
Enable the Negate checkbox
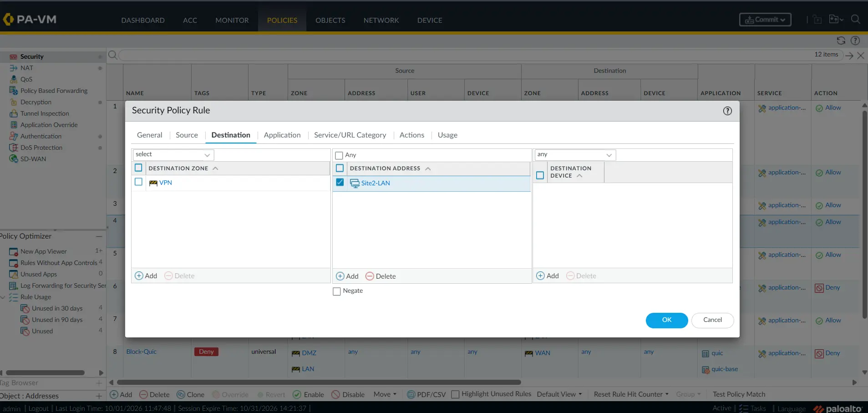(337, 291)
